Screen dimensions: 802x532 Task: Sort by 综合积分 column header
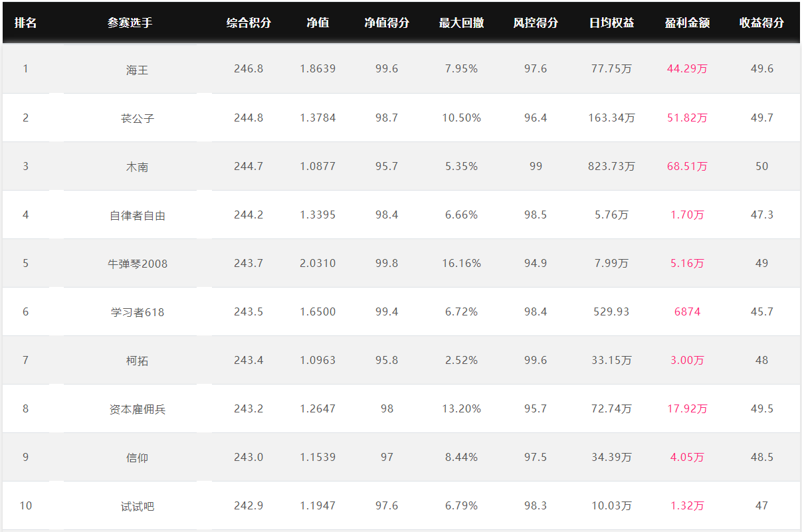(249, 23)
